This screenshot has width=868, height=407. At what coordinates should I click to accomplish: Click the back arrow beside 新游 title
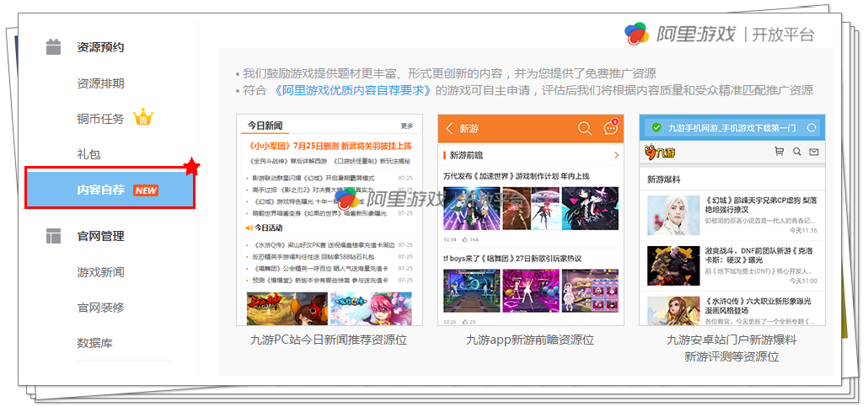449,128
